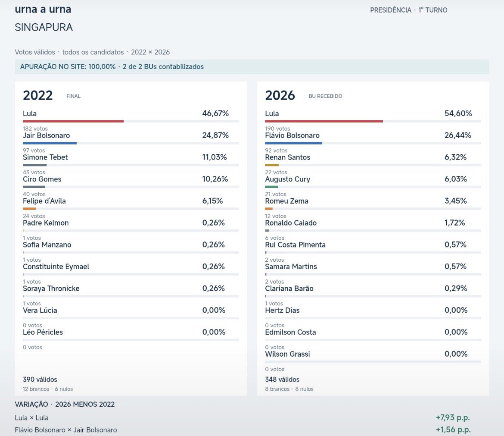Click Augusto Cury's green vote bar
The height and width of the screenshot is (436, 504).
272,187
